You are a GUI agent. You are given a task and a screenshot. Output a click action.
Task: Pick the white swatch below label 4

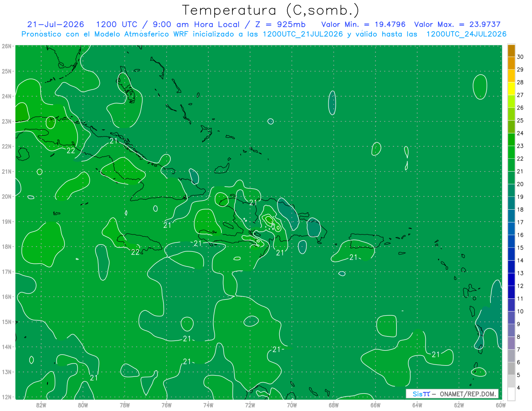511,394
